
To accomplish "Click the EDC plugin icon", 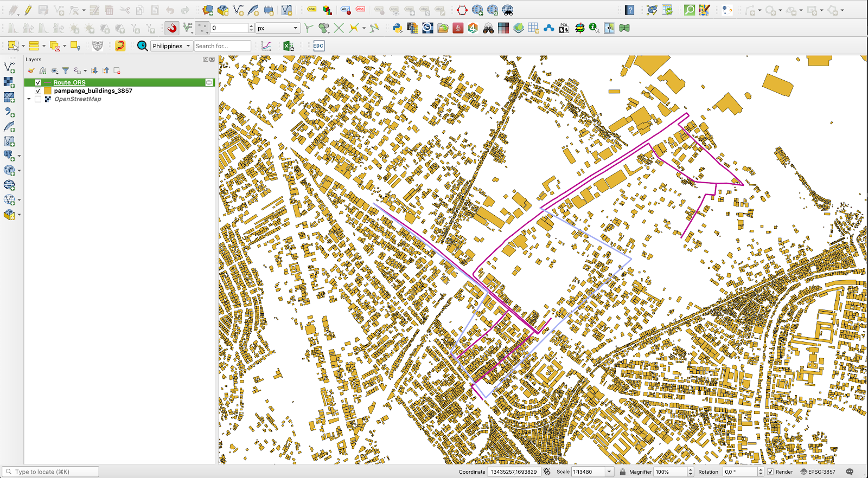I will pos(318,46).
